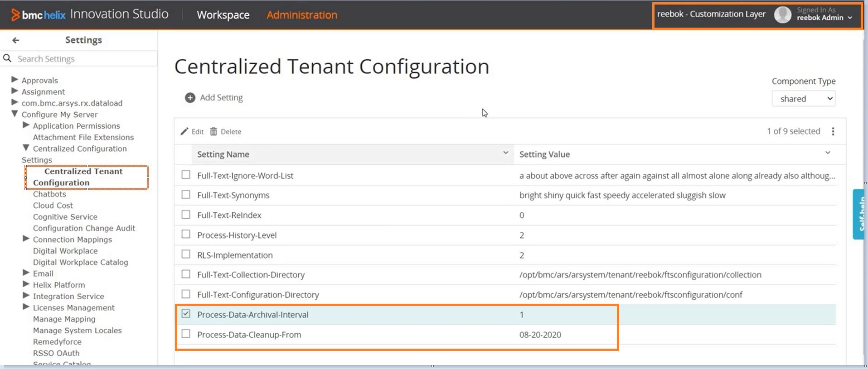Check the Full-Text-ReIndex row
Image resolution: width=868 pixels, height=369 pixels.
(x=186, y=215)
